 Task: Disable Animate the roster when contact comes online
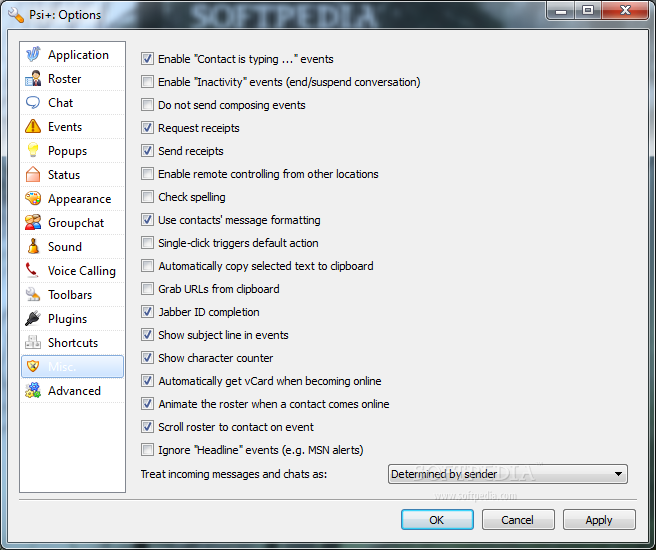147,404
